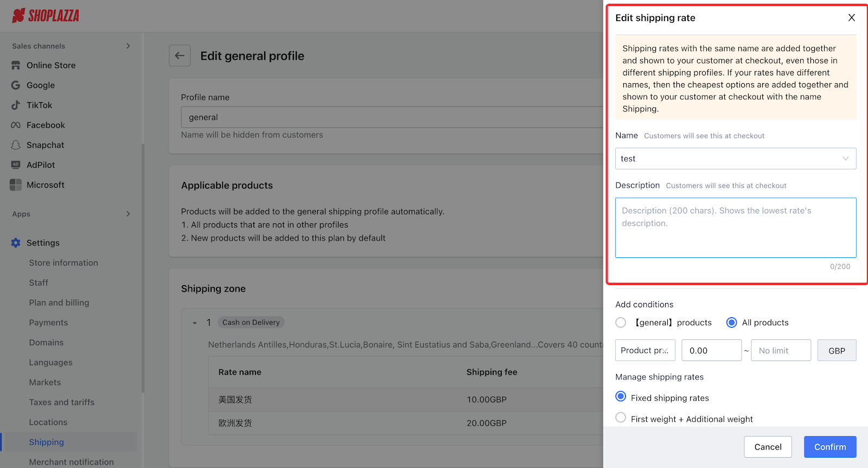The height and width of the screenshot is (468, 868).
Task: Open the rate Name dropdown showing test
Action: [735, 159]
